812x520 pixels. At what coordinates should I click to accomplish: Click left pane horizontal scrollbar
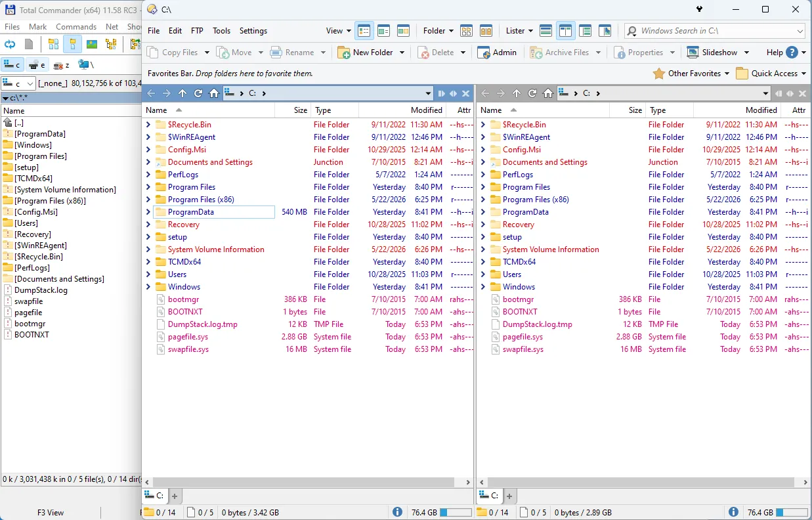(x=308, y=482)
